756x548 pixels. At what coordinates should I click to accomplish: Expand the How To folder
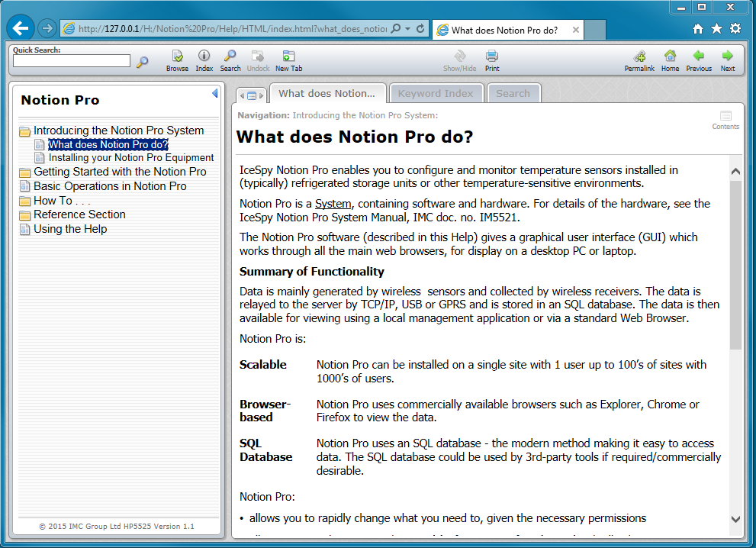point(62,201)
